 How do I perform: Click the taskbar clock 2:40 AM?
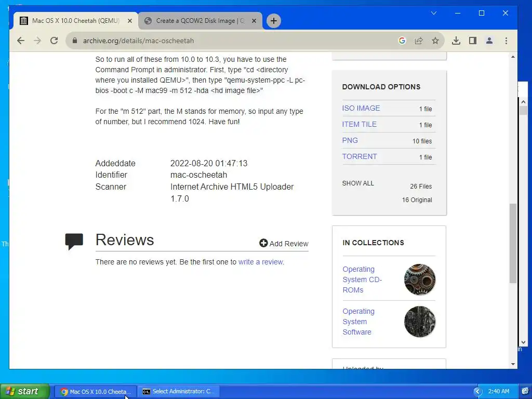tap(499, 392)
